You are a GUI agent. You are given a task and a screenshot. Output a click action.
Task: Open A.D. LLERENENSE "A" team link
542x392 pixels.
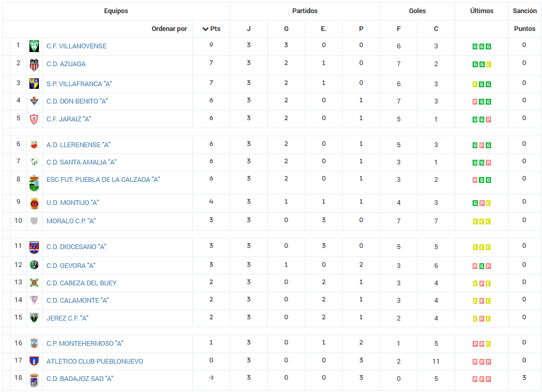(x=78, y=145)
